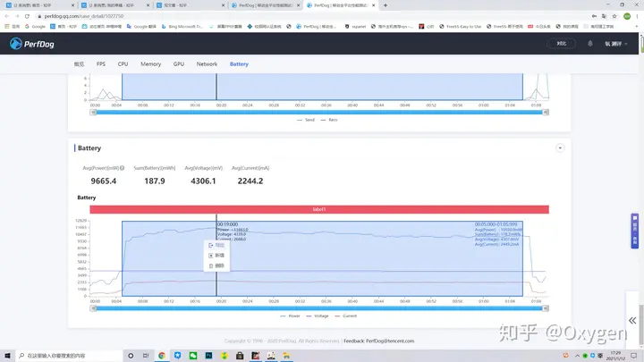Image resolution: width=644 pixels, height=362 pixels.
Task: Open the FreeSS-Easy to Use bookmark
Action: (x=460, y=26)
